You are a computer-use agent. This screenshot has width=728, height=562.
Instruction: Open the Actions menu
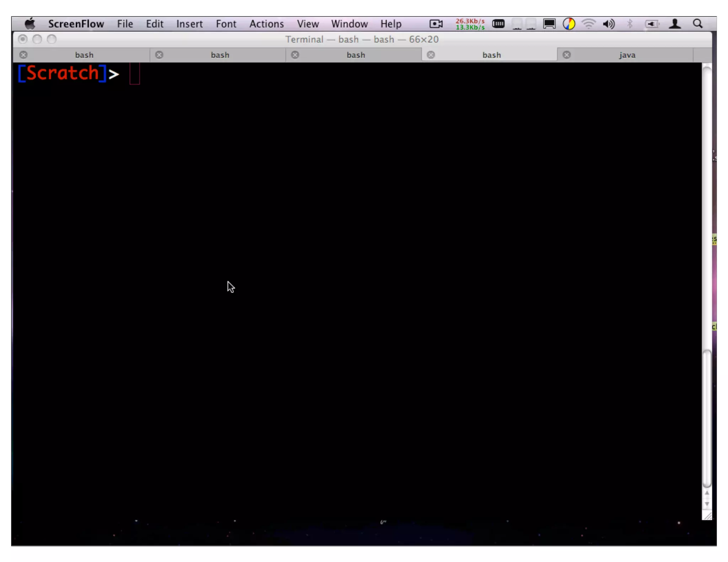(267, 24)
